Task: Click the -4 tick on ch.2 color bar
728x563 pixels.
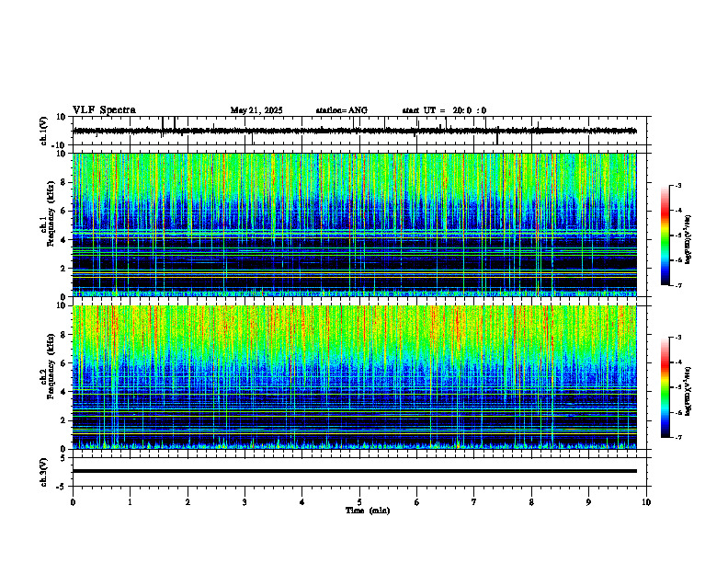Action: [677, 362]
